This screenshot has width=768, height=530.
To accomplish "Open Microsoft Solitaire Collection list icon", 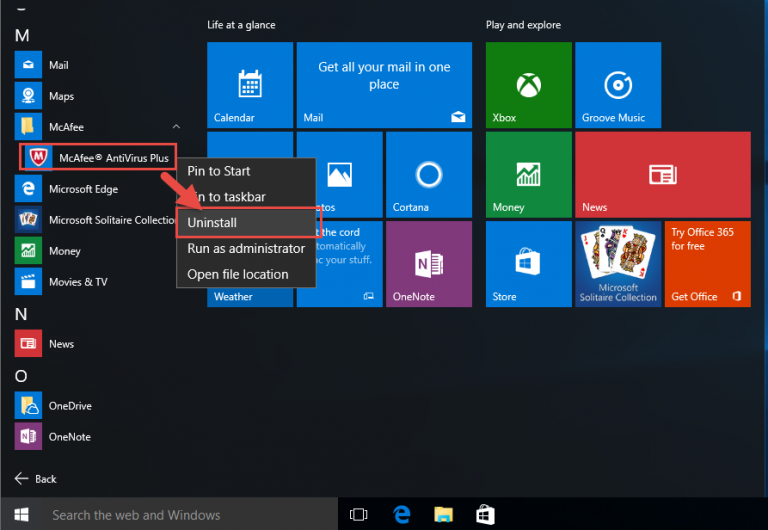I will [x=28, y=219].
